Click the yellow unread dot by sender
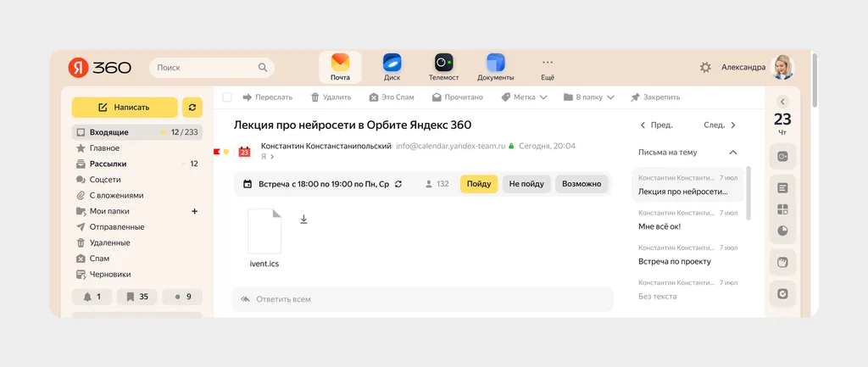Image resolution: width=868 pixels, height=367 pixels. [225, 152]
